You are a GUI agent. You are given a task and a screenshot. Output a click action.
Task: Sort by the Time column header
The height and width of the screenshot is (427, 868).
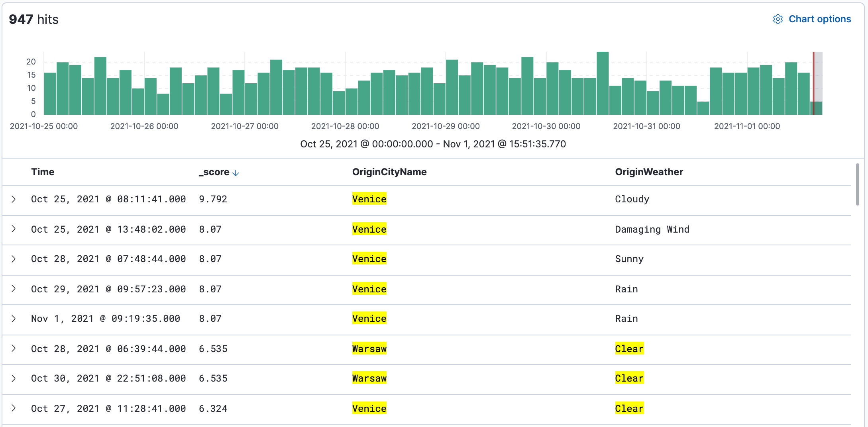pos(43,172)
